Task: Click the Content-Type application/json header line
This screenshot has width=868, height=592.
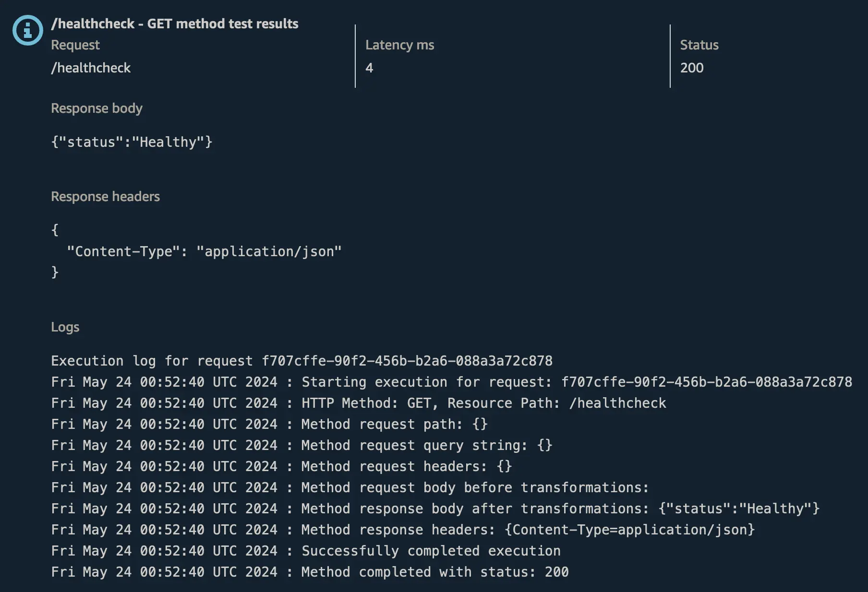Action: [x=204, y=251]
